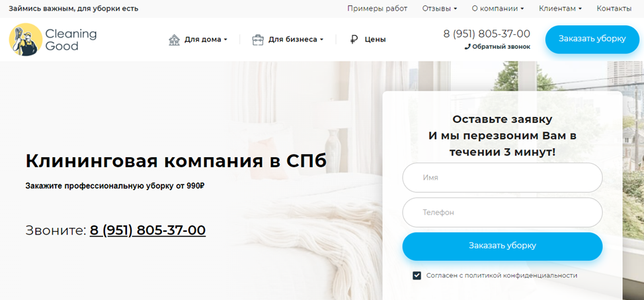The height and width of the screenshot is (300, 644).
Task: Open the Цены menu item
Action: click(x=375, y=40)
